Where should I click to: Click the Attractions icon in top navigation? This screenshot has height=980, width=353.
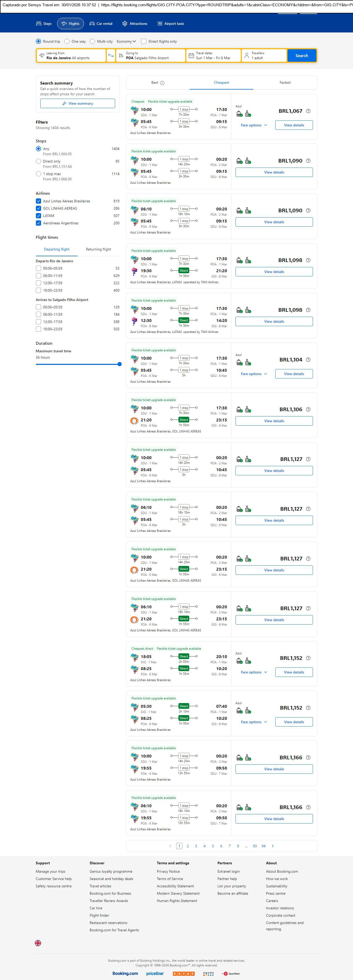point(125,24)
